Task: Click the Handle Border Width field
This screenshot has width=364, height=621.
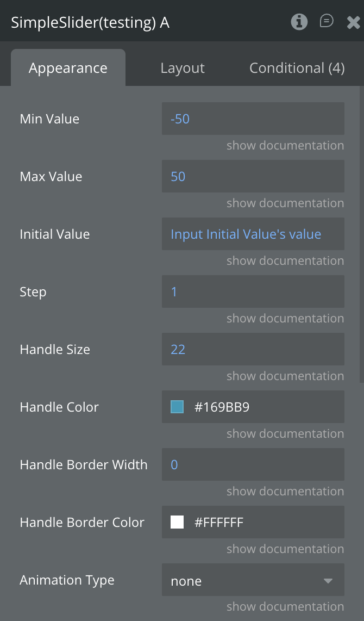Action: point(253,464)
